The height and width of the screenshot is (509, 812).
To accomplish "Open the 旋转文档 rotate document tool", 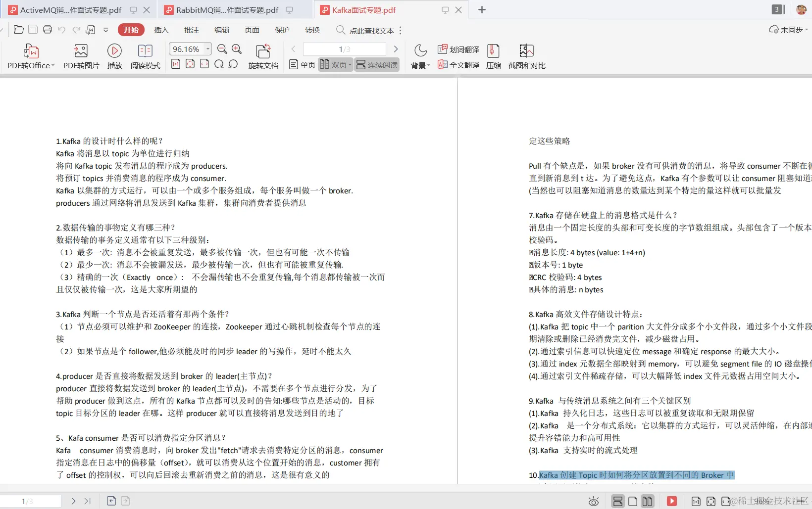I will click(x=263, y=56).
